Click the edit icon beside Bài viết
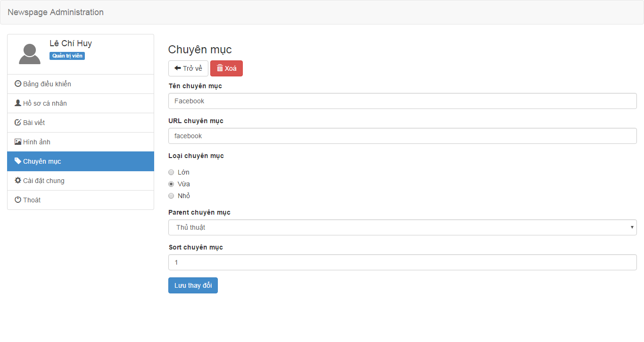This screenshot has width=644, height=342. 18,122
